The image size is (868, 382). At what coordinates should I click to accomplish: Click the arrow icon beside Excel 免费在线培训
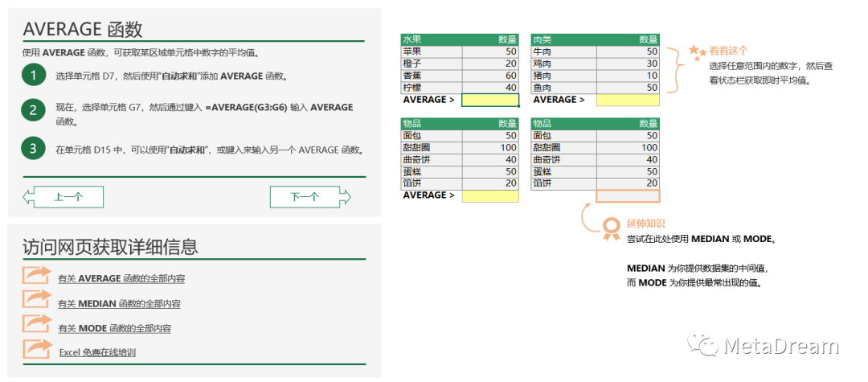[x=37, y=348]
